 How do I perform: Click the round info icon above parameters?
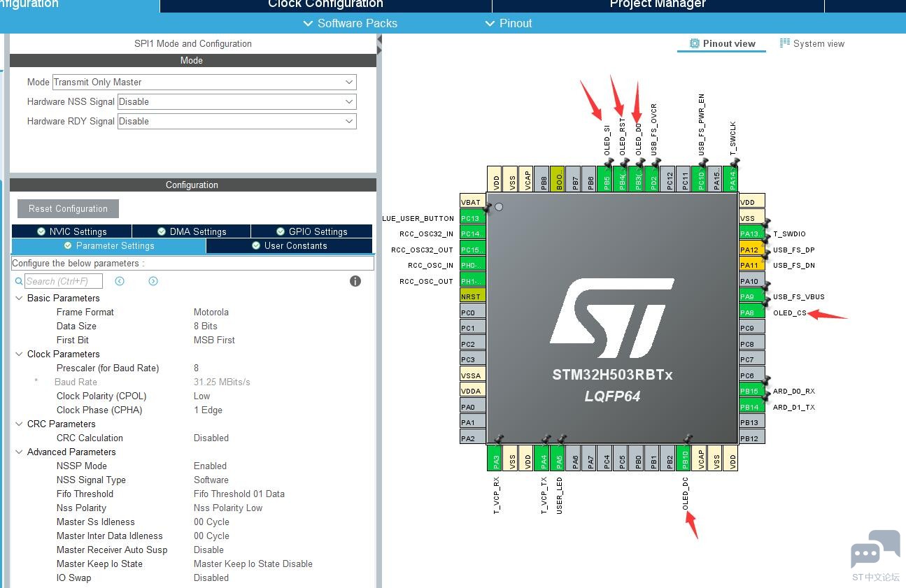355,281
